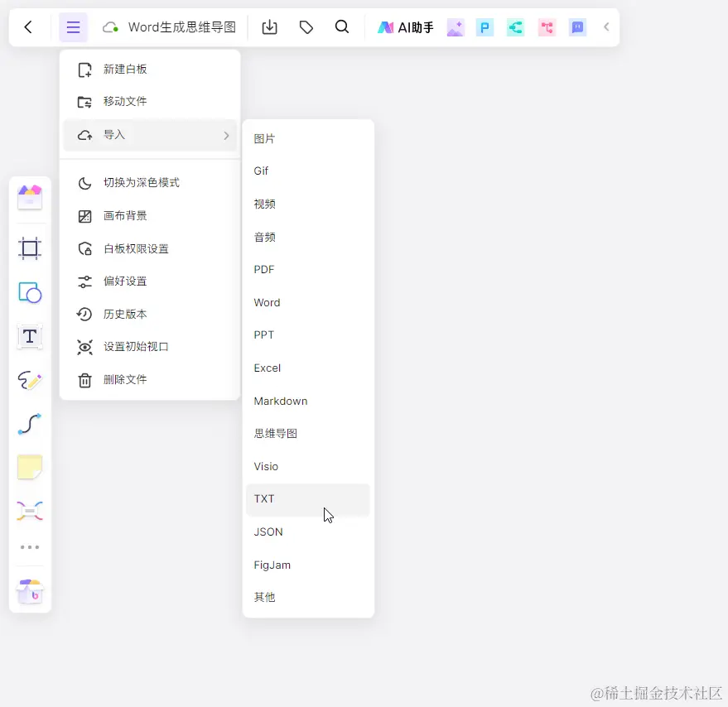Import a Markdown file
Image resolution: width=728 pixels, height=707 pixels.
pos(308,401)
